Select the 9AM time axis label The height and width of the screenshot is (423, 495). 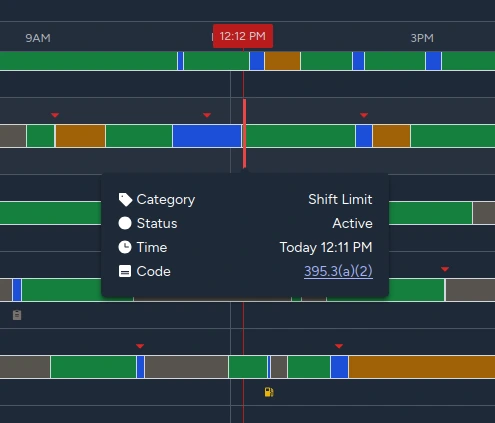pyautogui.click(x=38, y=38)
